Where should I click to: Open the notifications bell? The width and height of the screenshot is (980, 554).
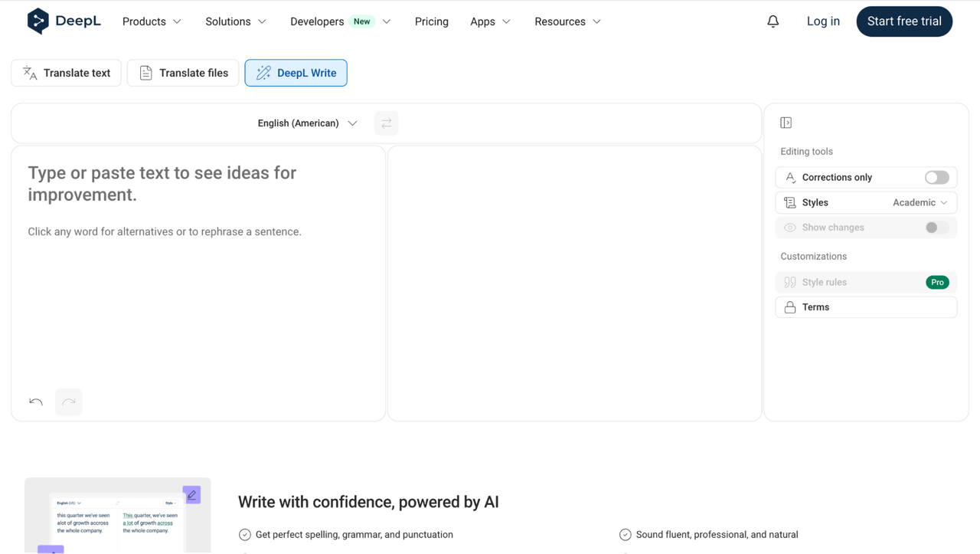(773, 21)
